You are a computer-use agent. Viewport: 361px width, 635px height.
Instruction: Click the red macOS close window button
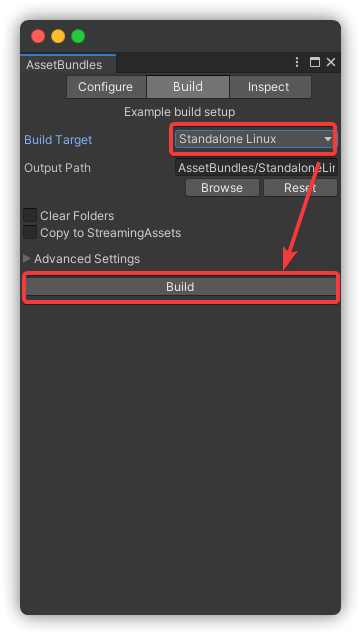[x=38, y=36]
